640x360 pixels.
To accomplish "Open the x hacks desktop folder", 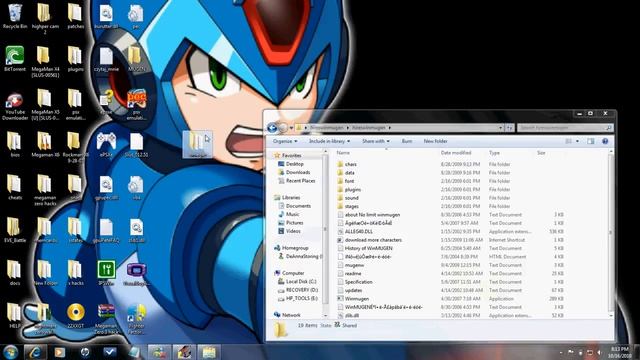I will coord(75,273).
